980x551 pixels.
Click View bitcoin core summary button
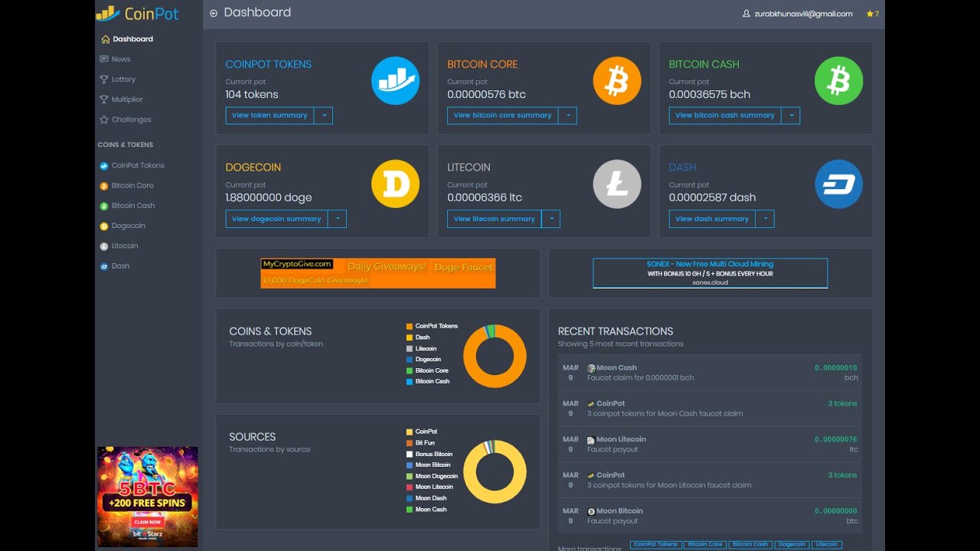coord(502,116)
